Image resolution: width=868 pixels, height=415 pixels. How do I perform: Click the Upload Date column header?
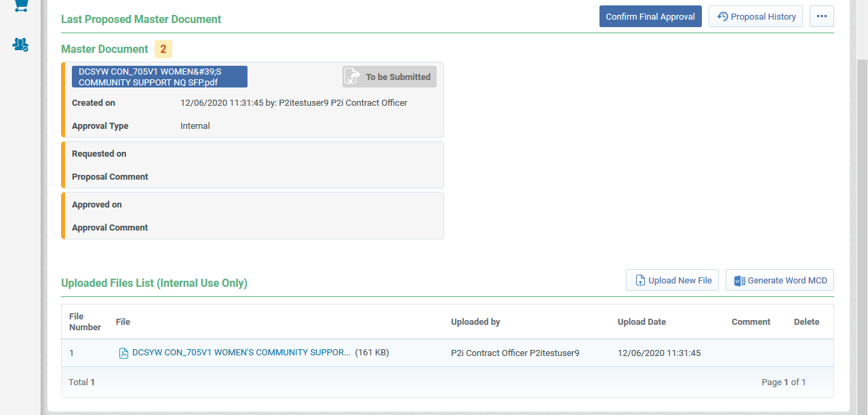tap(641, 322)
